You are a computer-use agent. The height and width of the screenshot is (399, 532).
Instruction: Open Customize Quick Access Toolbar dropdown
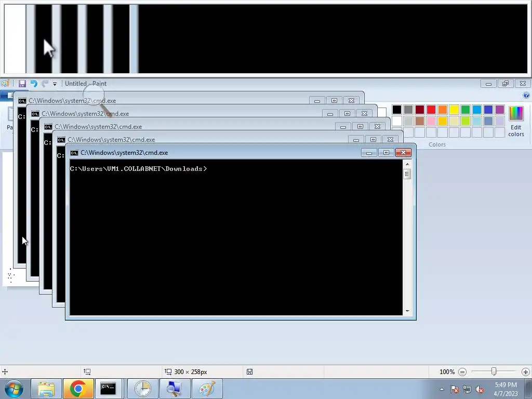(55, 84)
